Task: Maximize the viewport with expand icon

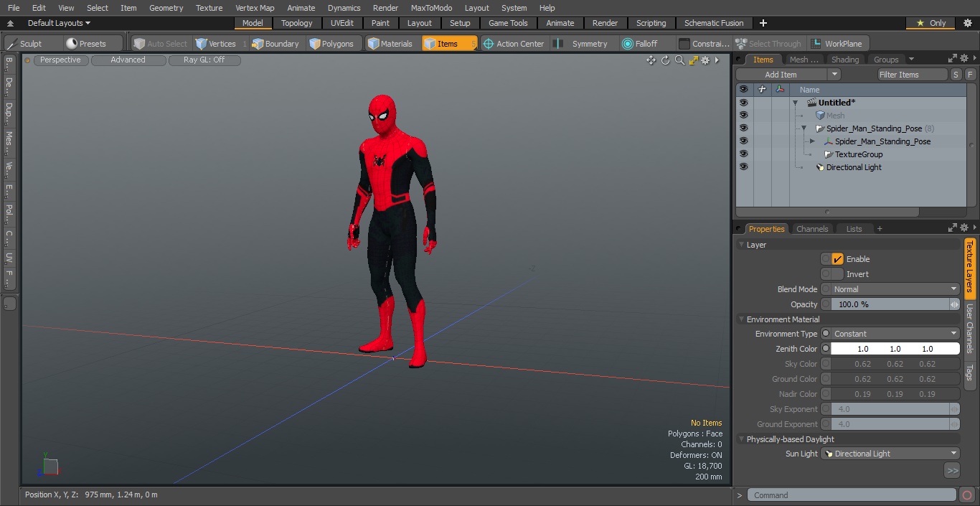Action: pyautogui.click(x=693, y=60)
